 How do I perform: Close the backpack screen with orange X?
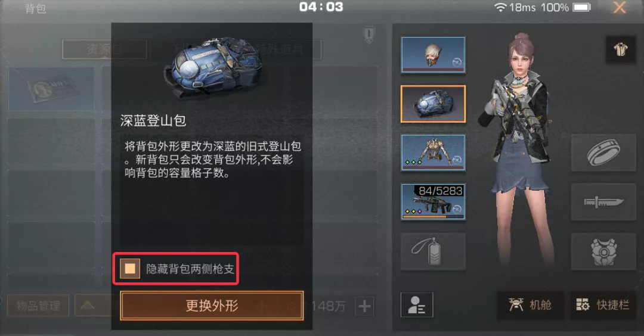click(620, 7)
